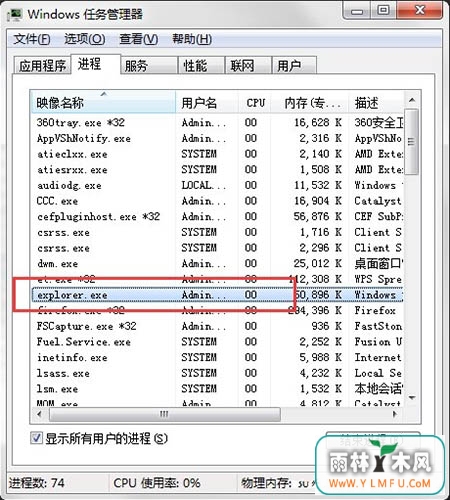Open the 选项(O) menu
Image resolution: width=450 pixels, height=500 pixels.
coord(85,39)
